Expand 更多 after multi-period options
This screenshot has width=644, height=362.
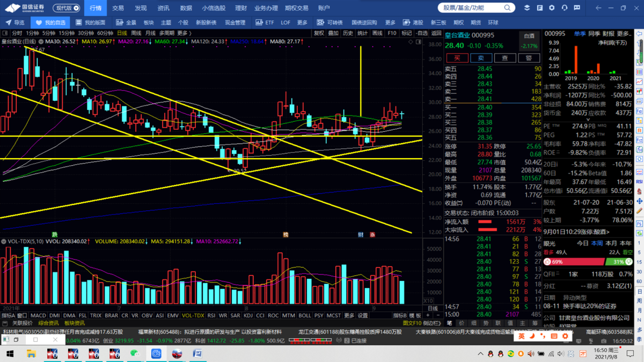tap(184, 33)
